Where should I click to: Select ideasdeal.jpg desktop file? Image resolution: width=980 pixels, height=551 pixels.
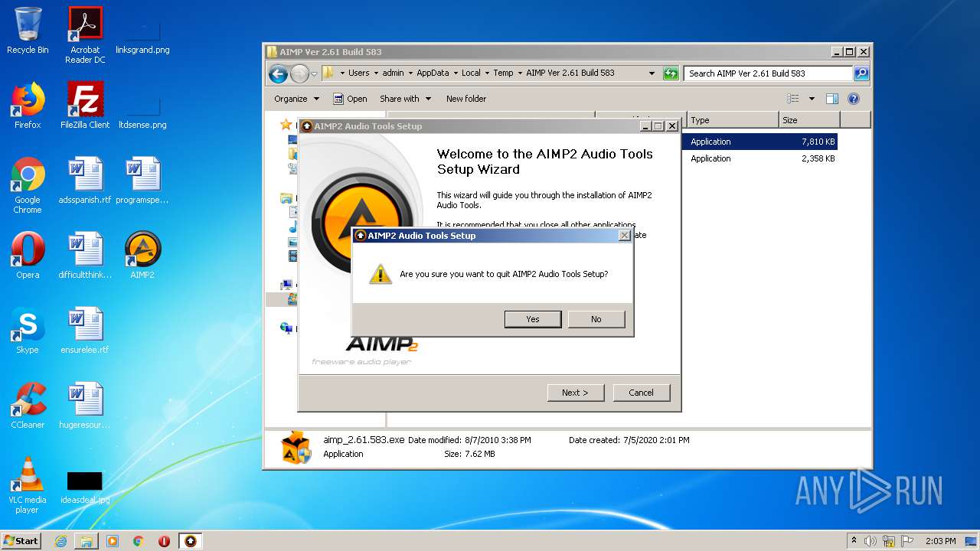(85, 487)
